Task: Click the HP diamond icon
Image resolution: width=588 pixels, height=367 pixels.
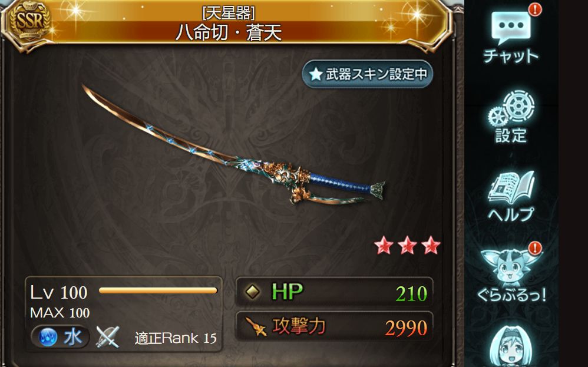Action: coord(252,291)
